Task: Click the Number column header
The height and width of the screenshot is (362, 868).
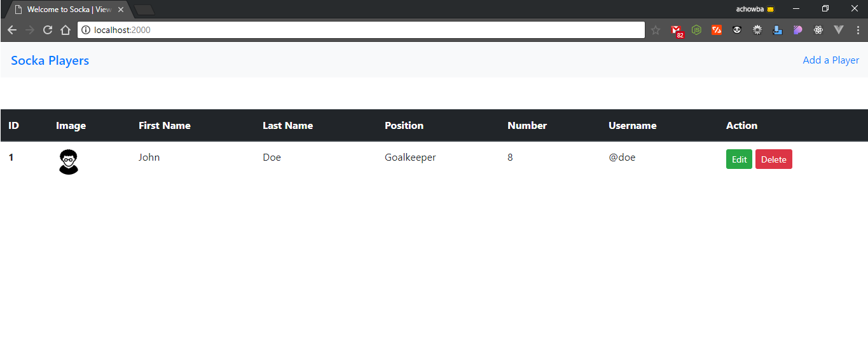Action: pos(527,126)
